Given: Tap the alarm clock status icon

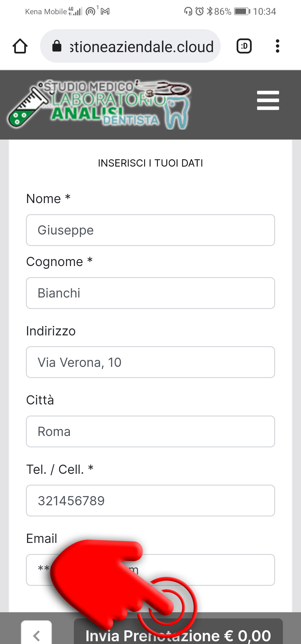Looking at the screenshot, I should coord(200,11).
